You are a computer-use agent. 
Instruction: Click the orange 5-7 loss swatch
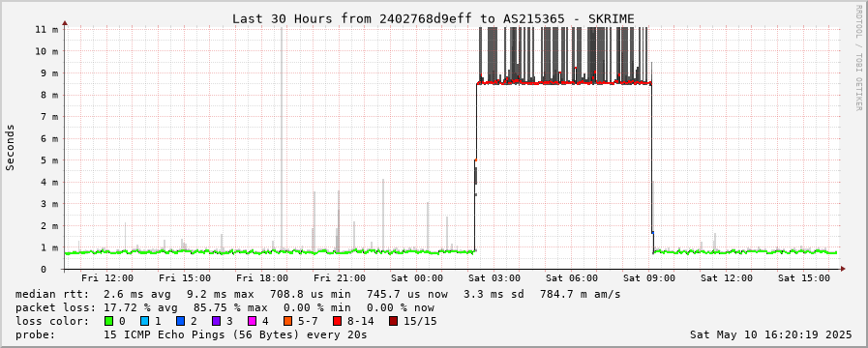click(x=286, y=321)
